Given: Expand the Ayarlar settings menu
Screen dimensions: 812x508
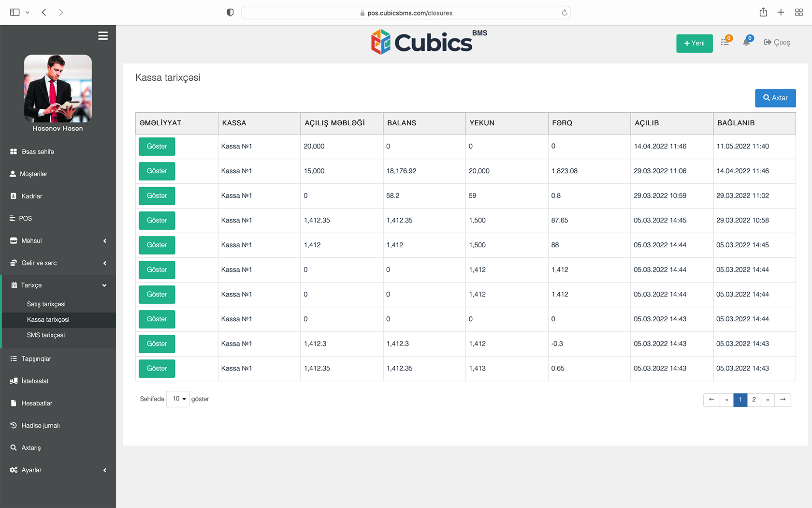Looking at the screenshot, I should [104, 470].
